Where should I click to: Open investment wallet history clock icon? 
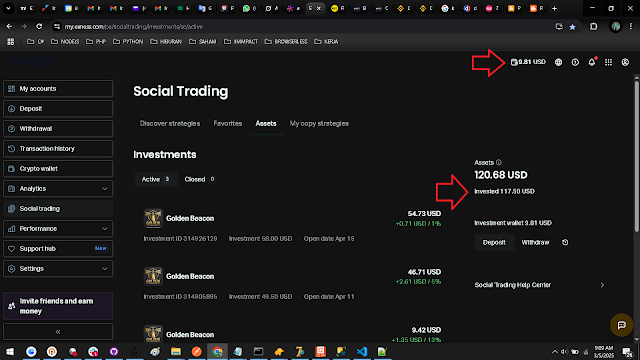click(x=565, y=242)
